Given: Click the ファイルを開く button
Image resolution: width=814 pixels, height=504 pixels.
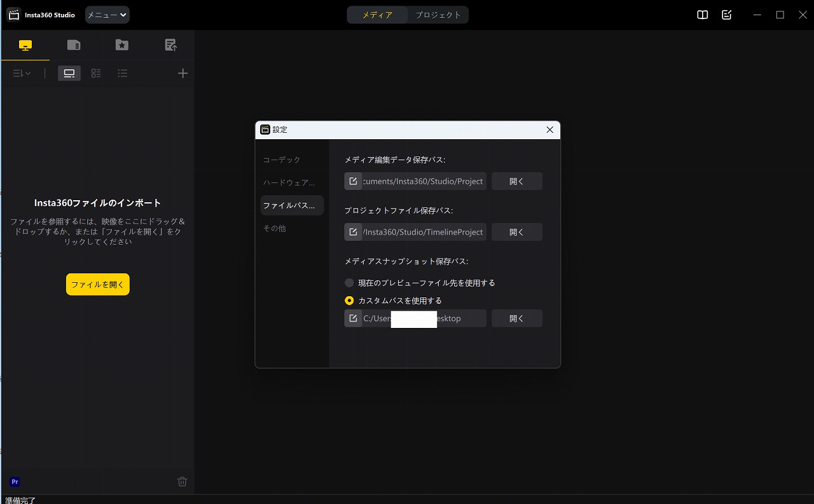Looking at the screenshot, I should pos(98,285).
